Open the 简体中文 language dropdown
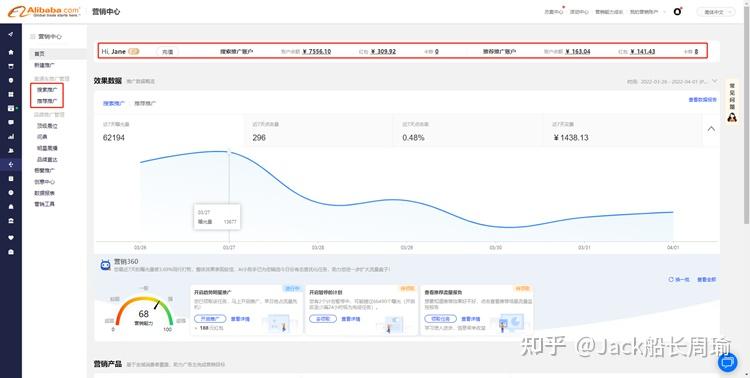The width and height of the screenshot is (750, 378). coord(716,12)
